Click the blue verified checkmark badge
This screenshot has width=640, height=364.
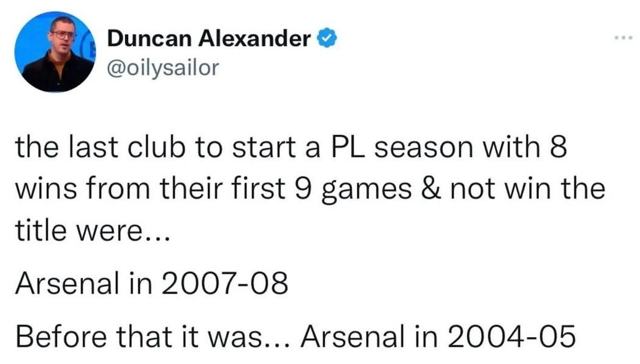[x=327, y=39]
